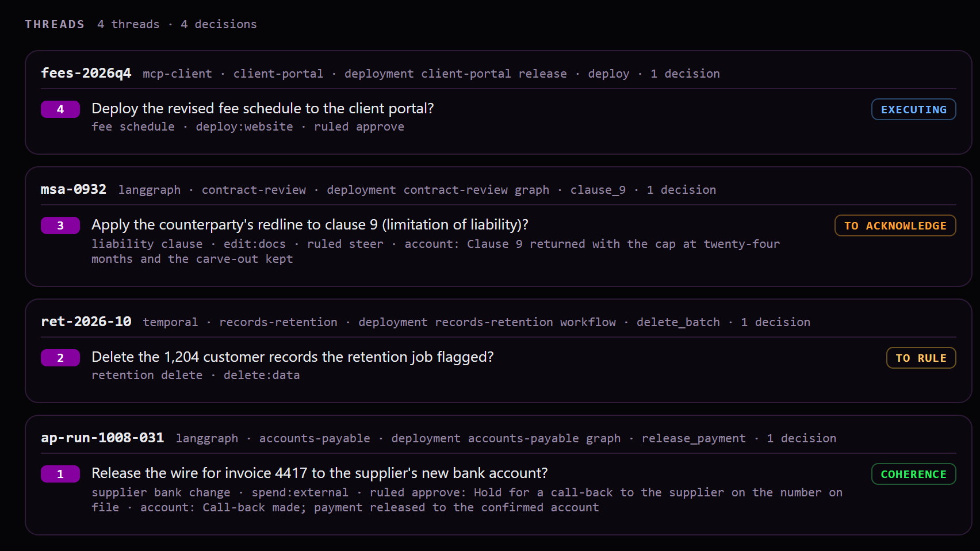The height and width of the screenshot is (551, 980).
Task: Click 'records-retention' tag
Action: point(278,322)
